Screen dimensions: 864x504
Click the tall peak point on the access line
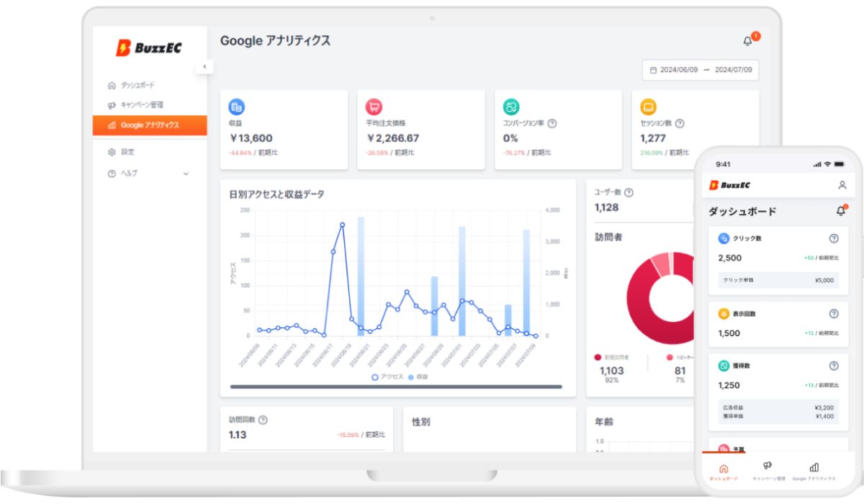(x=342, y=225)
